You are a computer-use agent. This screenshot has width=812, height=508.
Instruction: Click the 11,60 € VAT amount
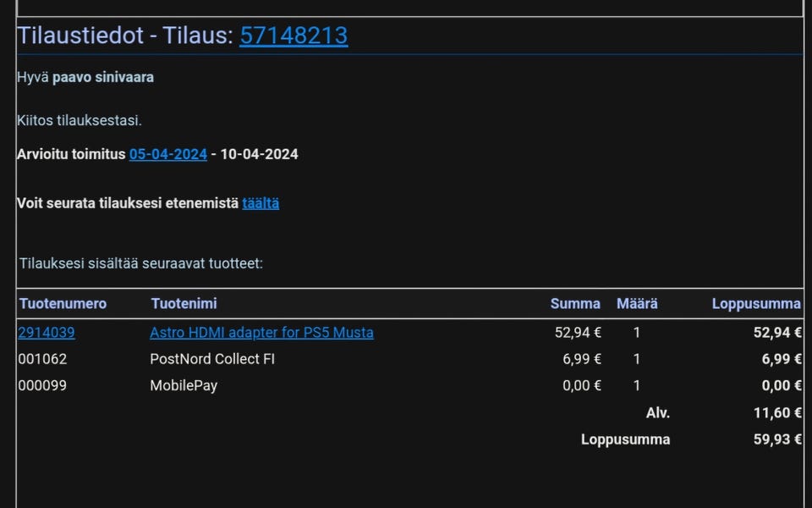pos(777,412)
